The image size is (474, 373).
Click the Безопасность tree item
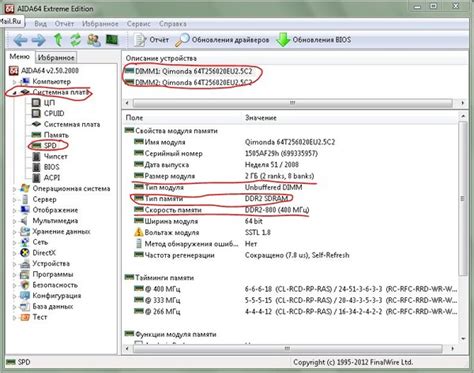(x=49, y=285)
